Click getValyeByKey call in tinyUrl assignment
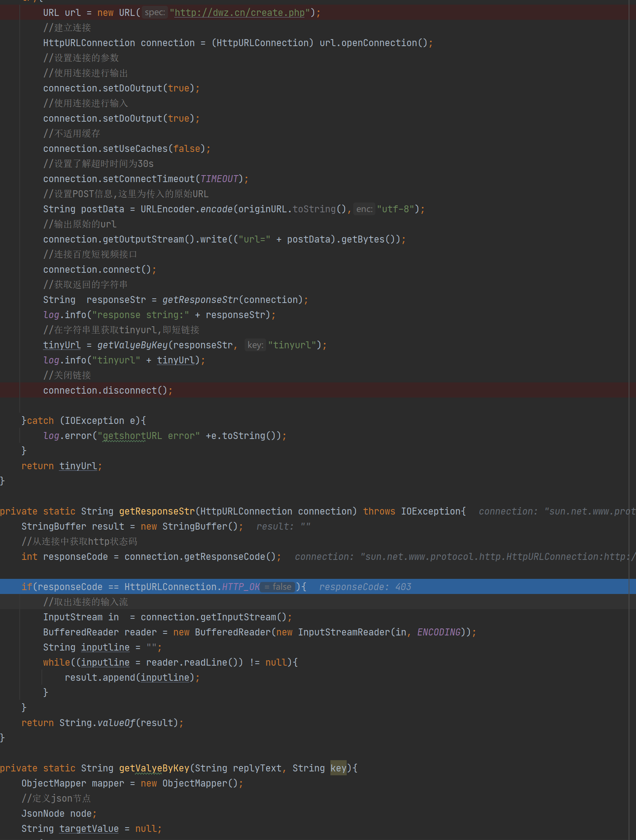The height and width of the screenshot is (840, 636). click(132, 345)
